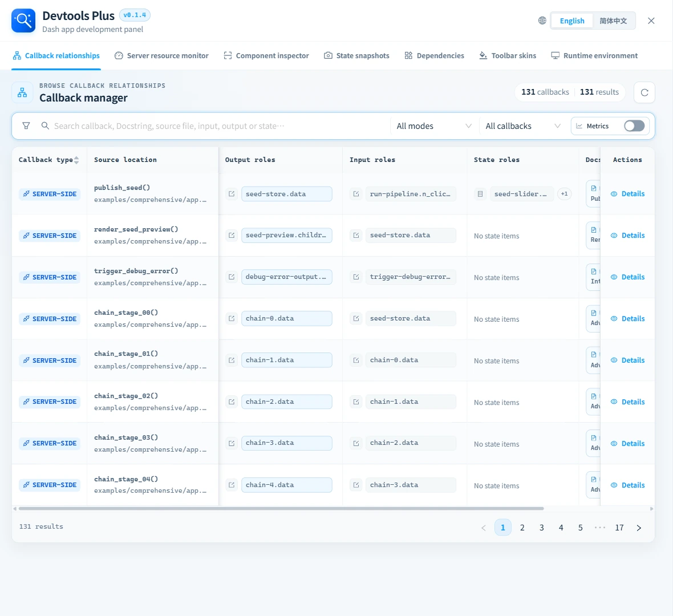Screen dimensions: 673x616
Task: Open Details for chain_stage_04()
Action: (627, 485)
